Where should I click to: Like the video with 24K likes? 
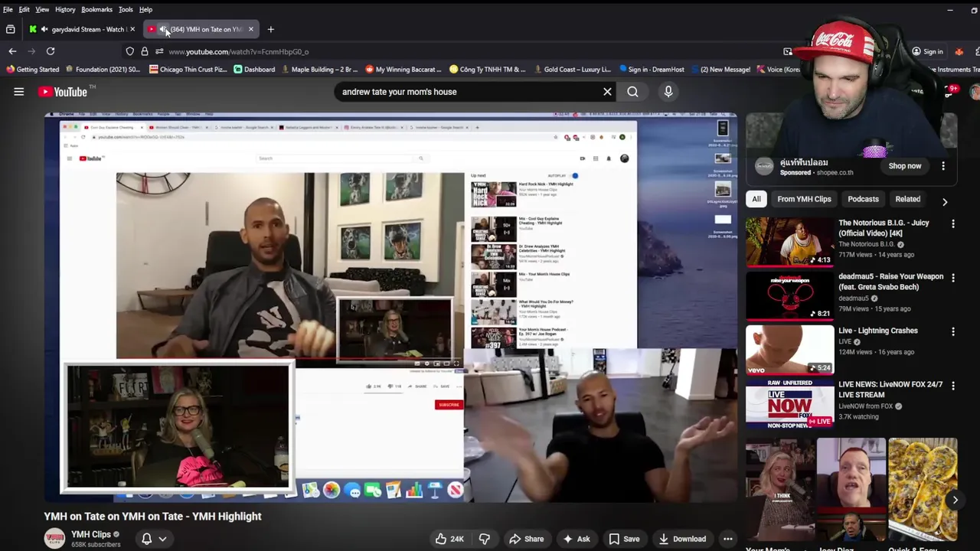pyautogui.click(x=449, y=539)
